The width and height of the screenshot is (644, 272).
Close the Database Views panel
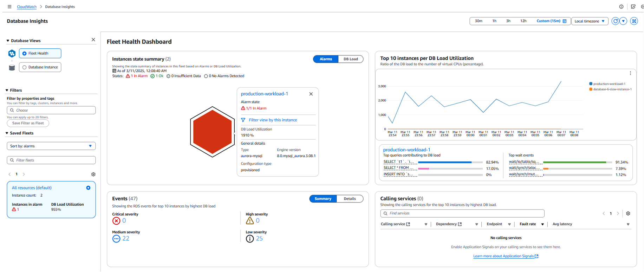(x=93, y=40)
